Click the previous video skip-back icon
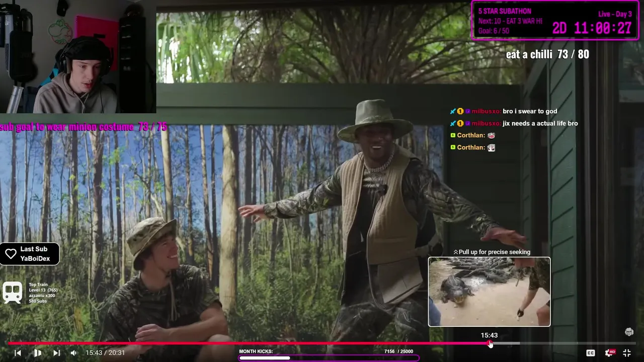Viewport: 644px width, 362px height. click(18, 353)
